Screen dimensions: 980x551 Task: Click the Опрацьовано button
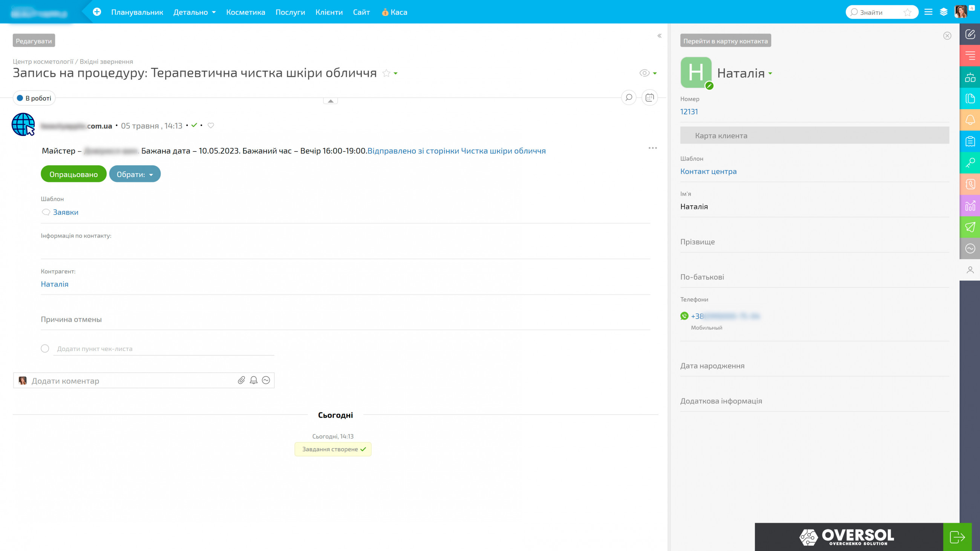(74, 174)
